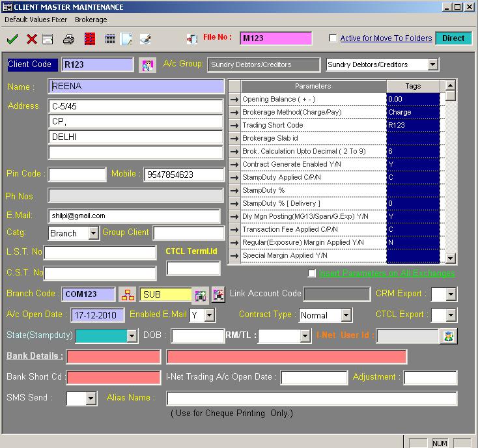This screenshot has width=478, height=448.
Task: Click the I-Net User Id lookup icon
Action: (x=449, y=336)
